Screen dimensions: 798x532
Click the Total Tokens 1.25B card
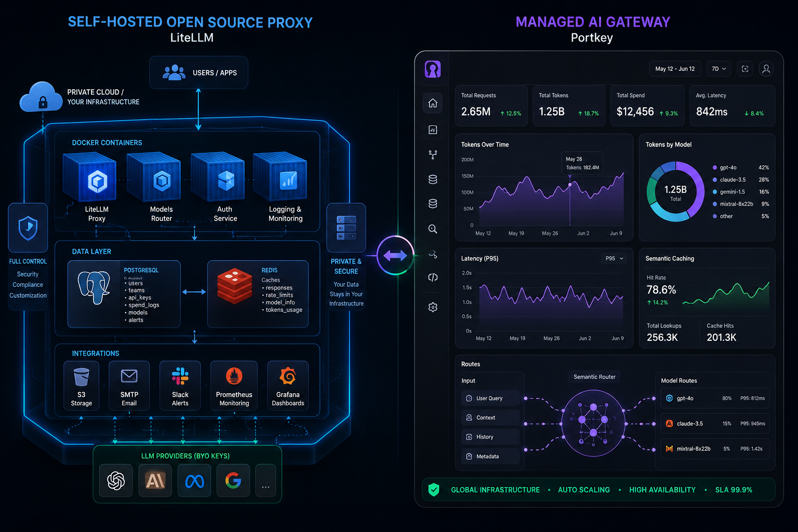[x=569, y=105]
